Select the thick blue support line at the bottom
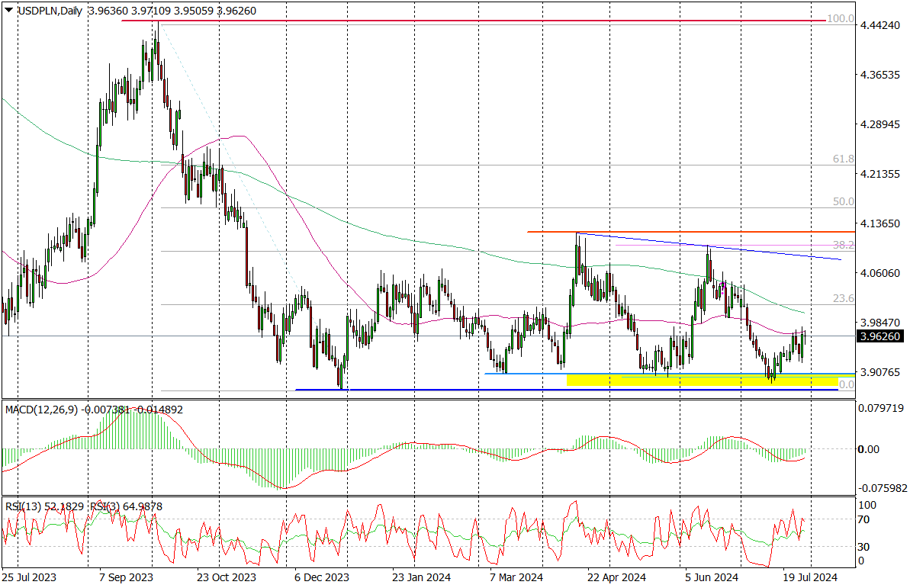 (x=567, y=390)
